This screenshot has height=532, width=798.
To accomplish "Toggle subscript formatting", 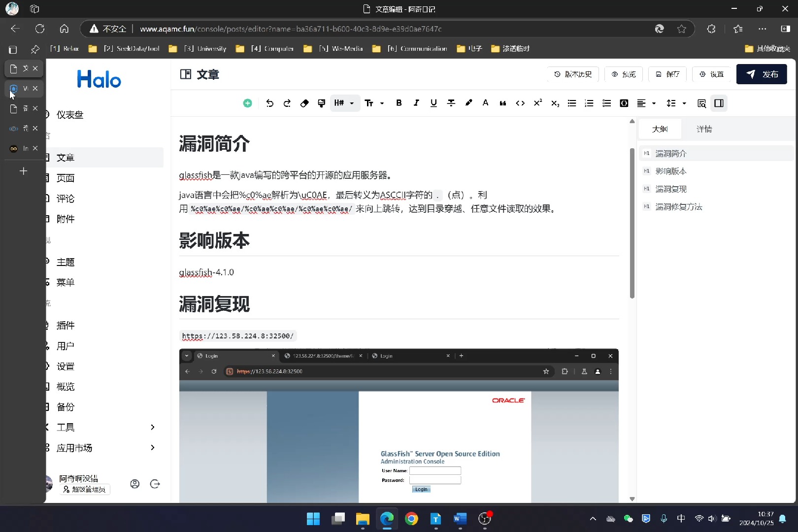I will [555, 103].
